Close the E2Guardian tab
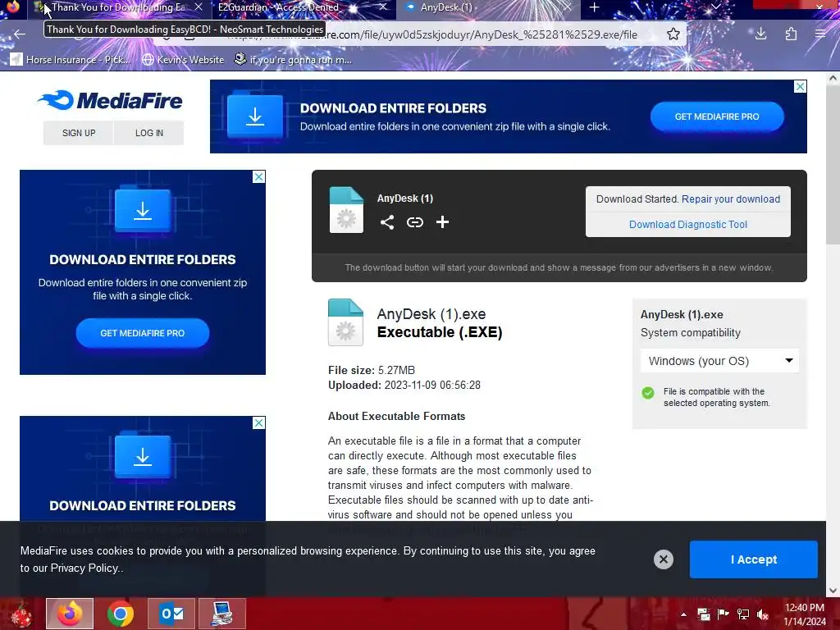Screen dimensions: 840x630 pyautogui.click(x=382, y=7)
